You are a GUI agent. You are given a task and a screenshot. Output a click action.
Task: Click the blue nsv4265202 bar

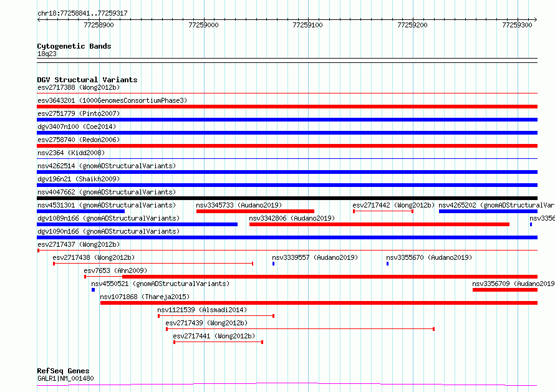tap(488, 211)
